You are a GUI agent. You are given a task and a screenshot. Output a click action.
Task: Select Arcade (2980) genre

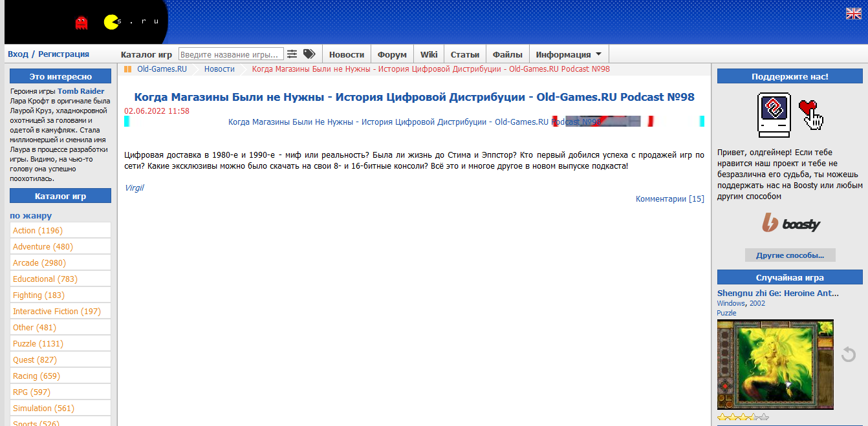(60, 262)
